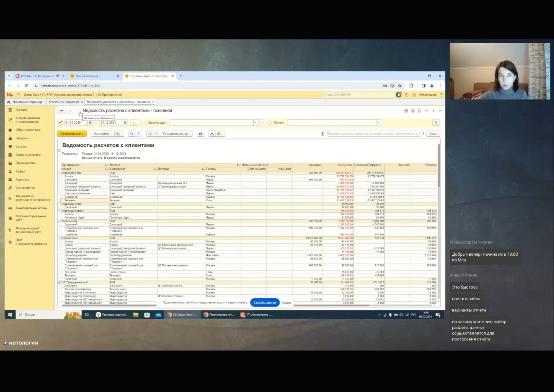Click the sigma sum icon
Screen dimensions: 554x392
point(322,134)
